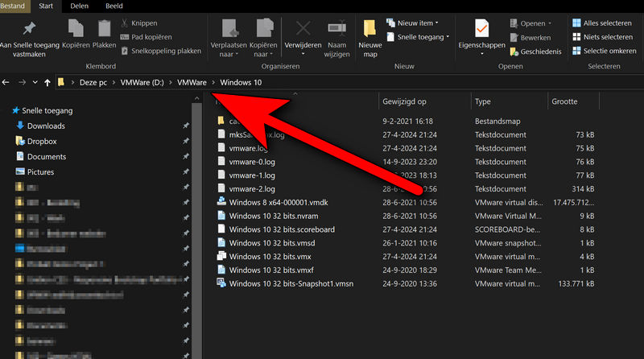Navigate to Deze pc in address bar
Screen dimensions: 644x359
[x=93, y=83]
